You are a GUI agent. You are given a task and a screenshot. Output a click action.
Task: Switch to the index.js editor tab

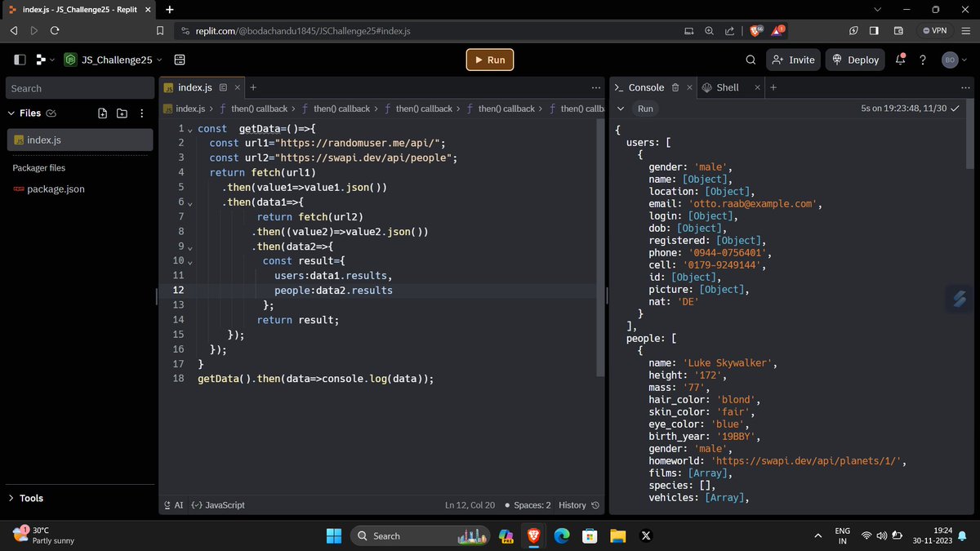coord(195,87)
